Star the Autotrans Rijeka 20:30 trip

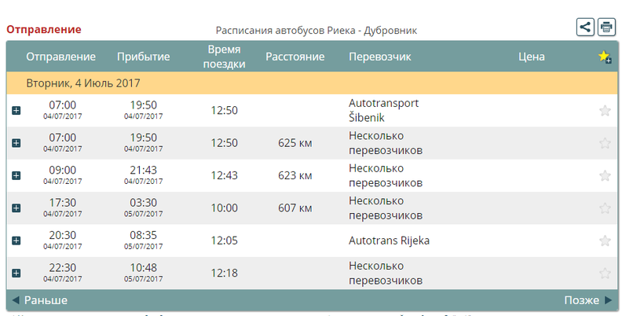605,241
